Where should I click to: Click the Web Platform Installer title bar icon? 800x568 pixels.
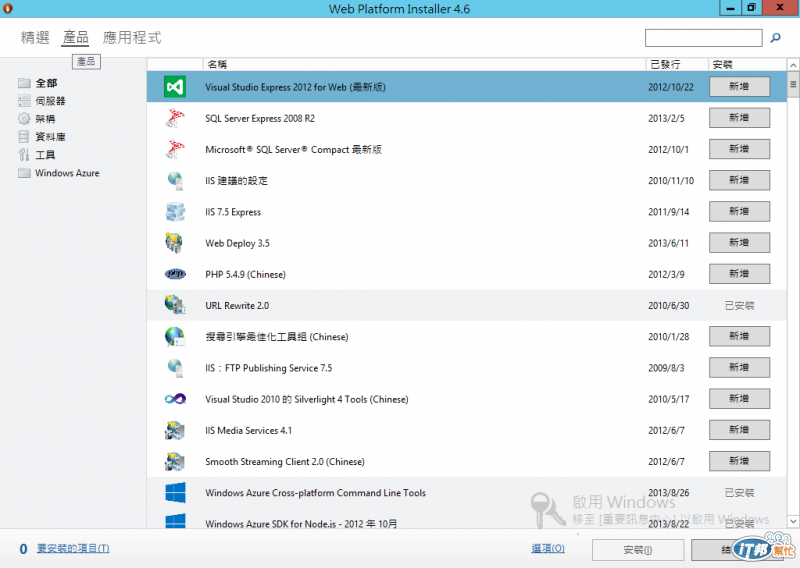(8, 8)
